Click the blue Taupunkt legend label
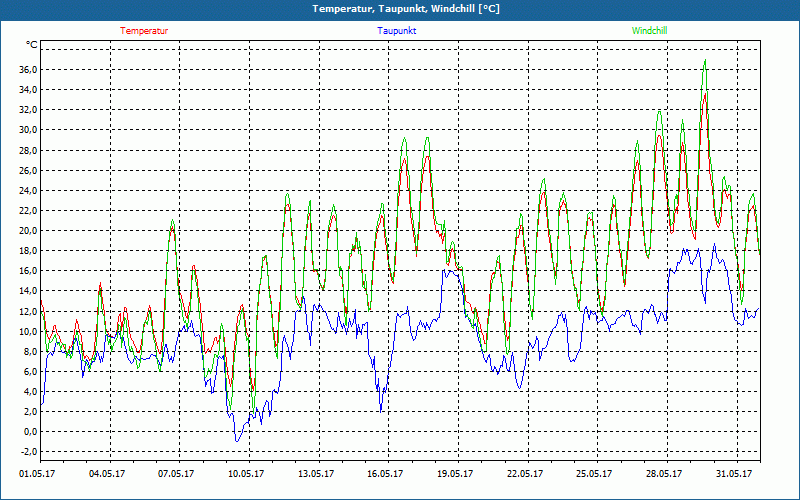This screenshot has height=500, width=800. click(397, 31)
